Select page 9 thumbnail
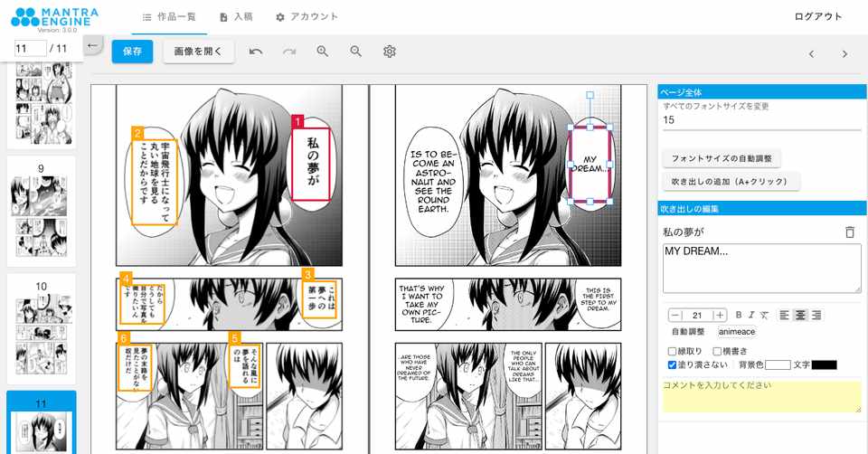 (x=41, y=211)
